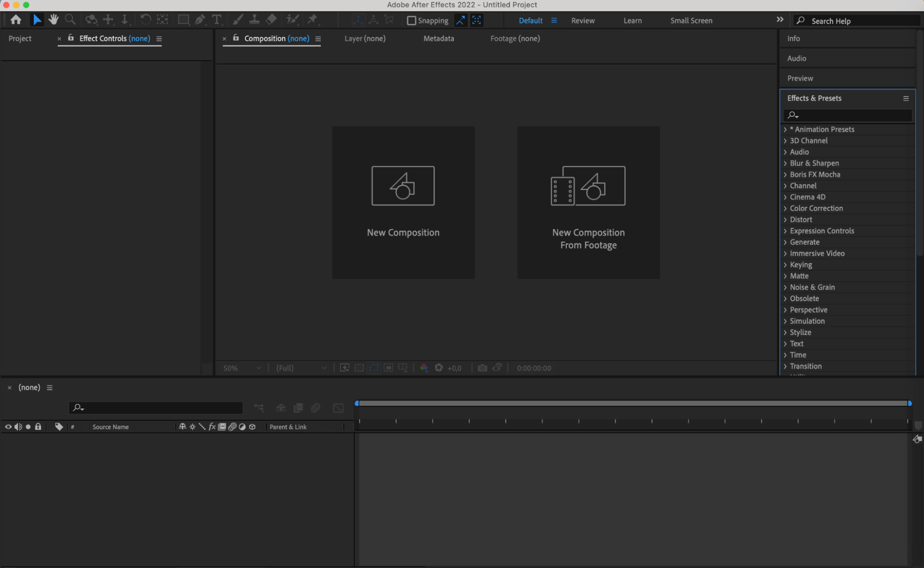Switch to the Project panel tab
Screen dimensions: 924x568
pyautogui.click(x=20, y=38)
